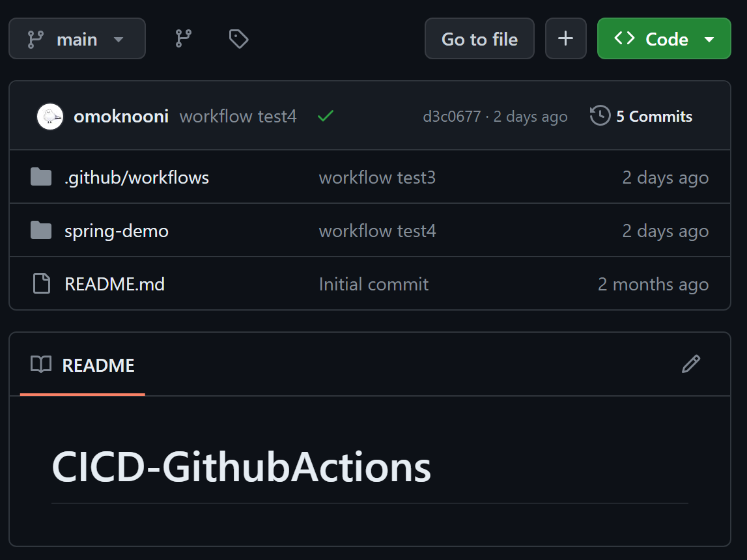747x560 pixels.
Task: Click the commits history clock icon
Action: coord(600,116)
